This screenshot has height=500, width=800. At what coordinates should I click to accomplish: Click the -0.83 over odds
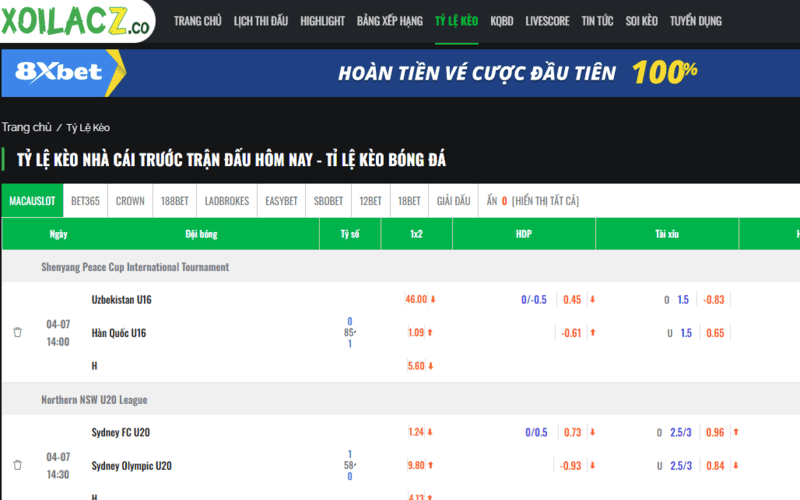(x=713, y=299)
